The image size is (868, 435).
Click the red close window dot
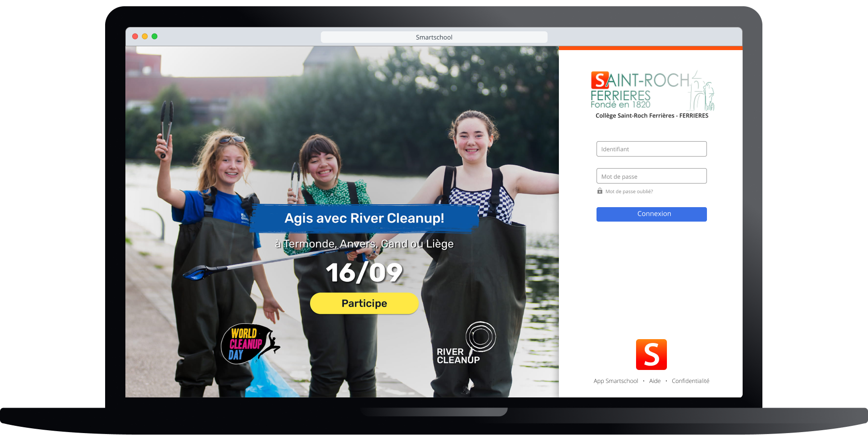(135, 37)
